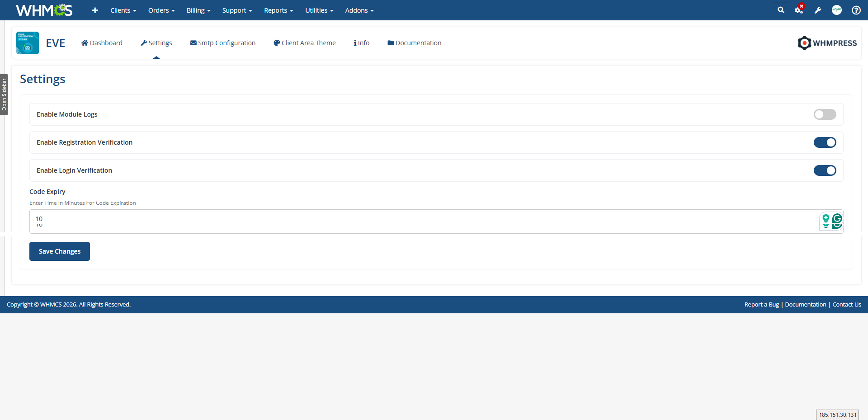Screen dimensions: 868x420
Task: Click the WHMCS logo
Action: [44, 10]
